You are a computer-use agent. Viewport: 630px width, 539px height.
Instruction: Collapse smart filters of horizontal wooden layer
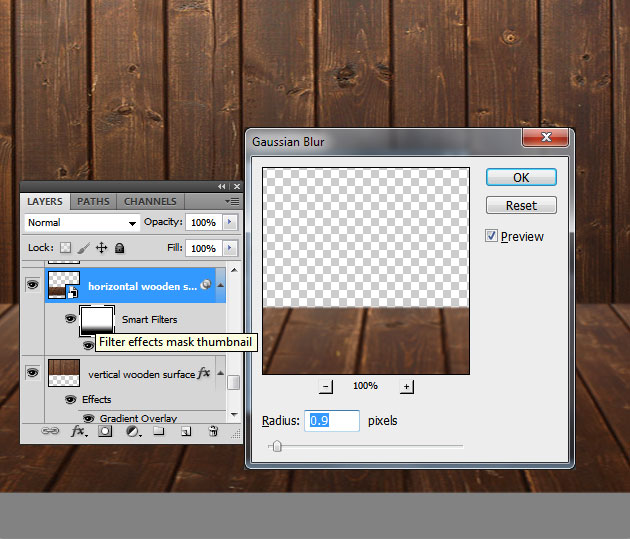(x=221, y=285)
